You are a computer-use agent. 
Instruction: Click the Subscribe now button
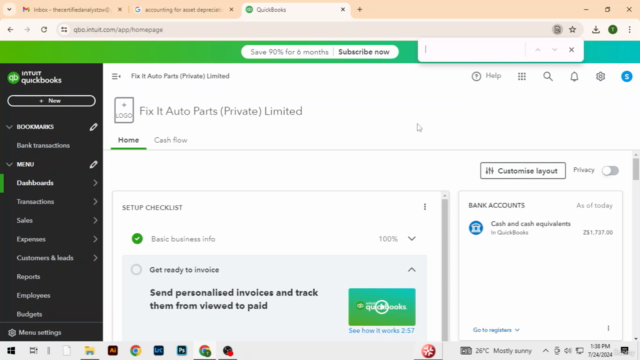click(364, 52)
